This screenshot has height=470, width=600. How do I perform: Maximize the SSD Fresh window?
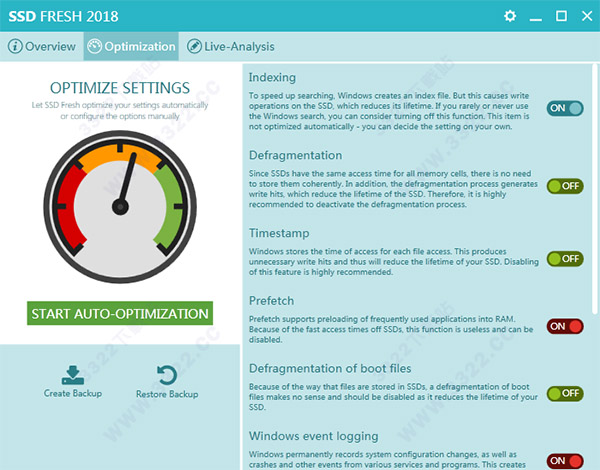(561, 16)
